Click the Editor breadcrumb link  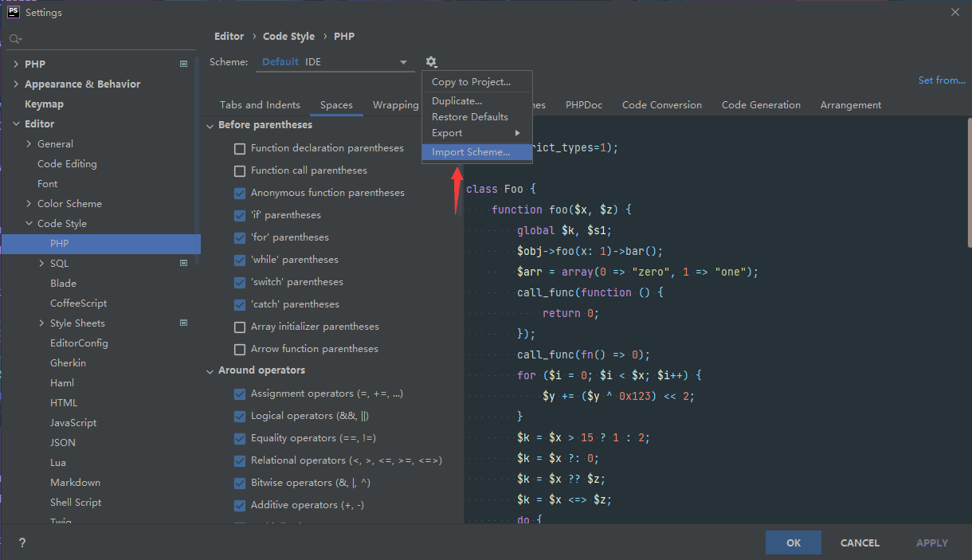(x=229, y=37)
